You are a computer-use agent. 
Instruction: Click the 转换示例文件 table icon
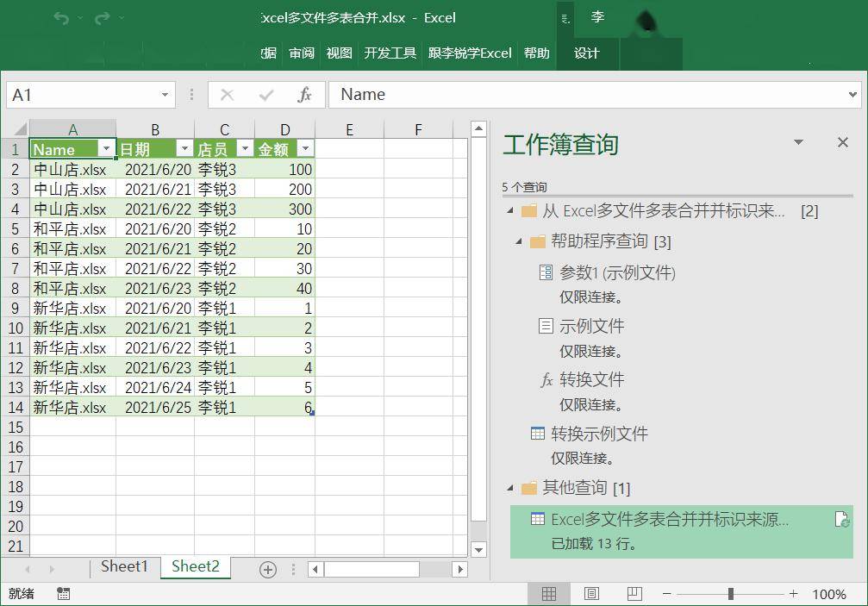(538, 433)
